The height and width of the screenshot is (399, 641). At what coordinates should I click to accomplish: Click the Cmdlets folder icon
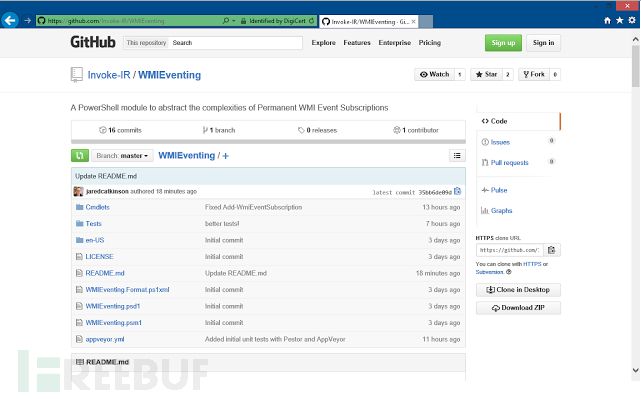79,207
